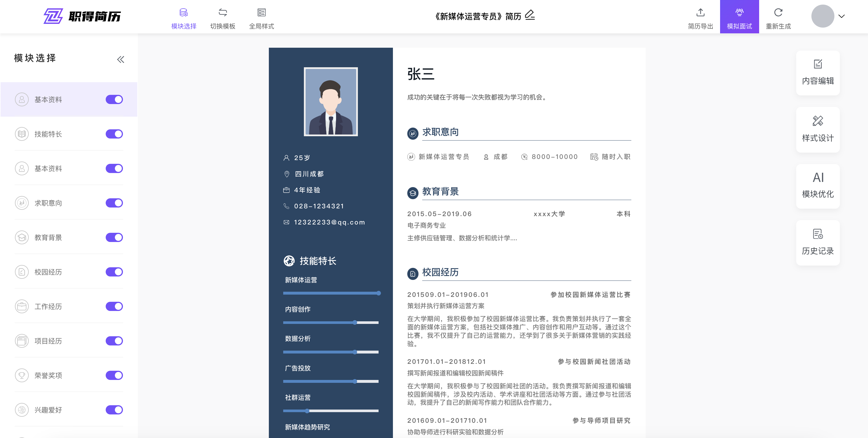Open the 切换模板 template switcher

[222, 17]
